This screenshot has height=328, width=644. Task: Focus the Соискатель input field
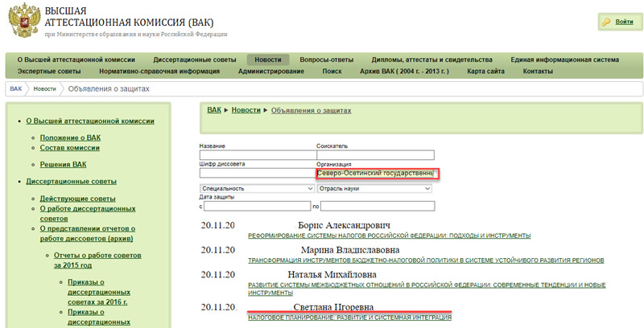[375, 155]
